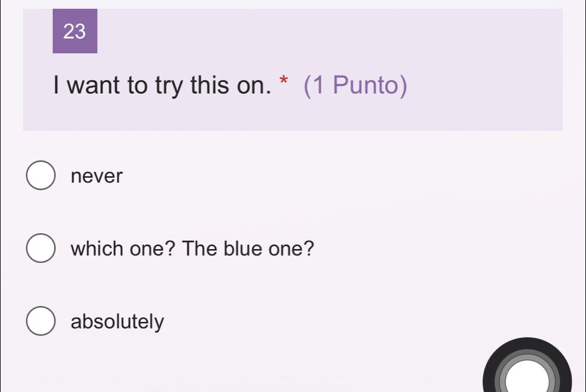The height and width of the screenshot is (392, 586).
Task: Mark the "absolutely" radio button
Action: [x=40, y=321]
